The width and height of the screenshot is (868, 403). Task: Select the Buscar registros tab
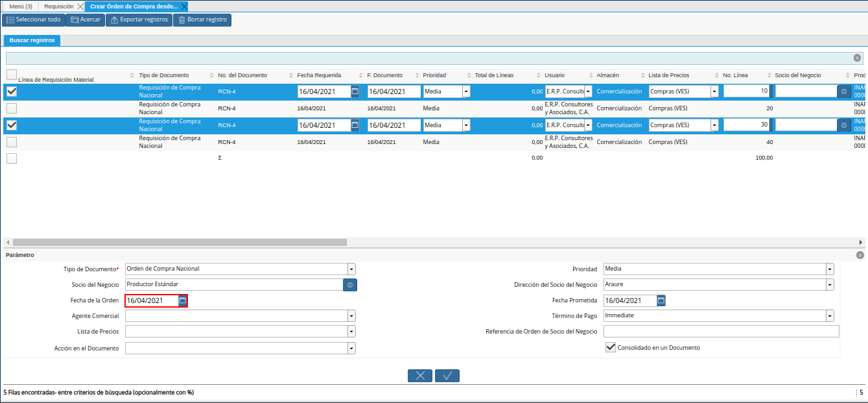pyautogui.click(x=32, y=40)
